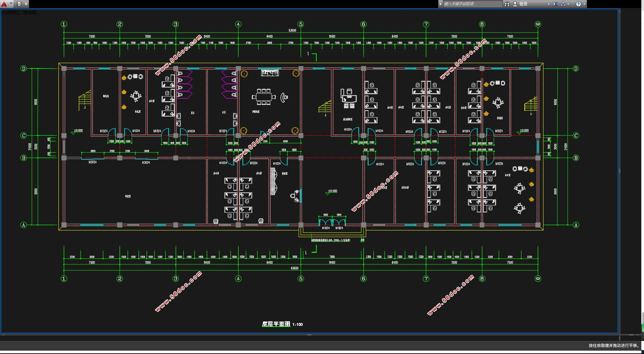Click the user account icon

point(515,4)
